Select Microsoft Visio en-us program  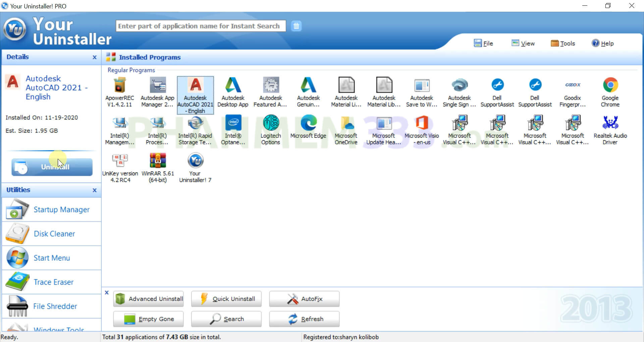(422, 123)
